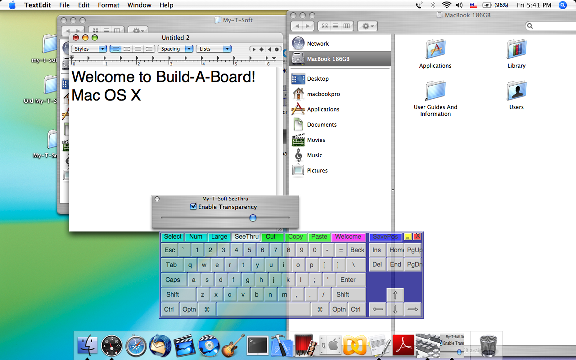This screenshot has height=360, width=576.
Task: Click Cut macro key on keyboard
Action: [271, 237]
